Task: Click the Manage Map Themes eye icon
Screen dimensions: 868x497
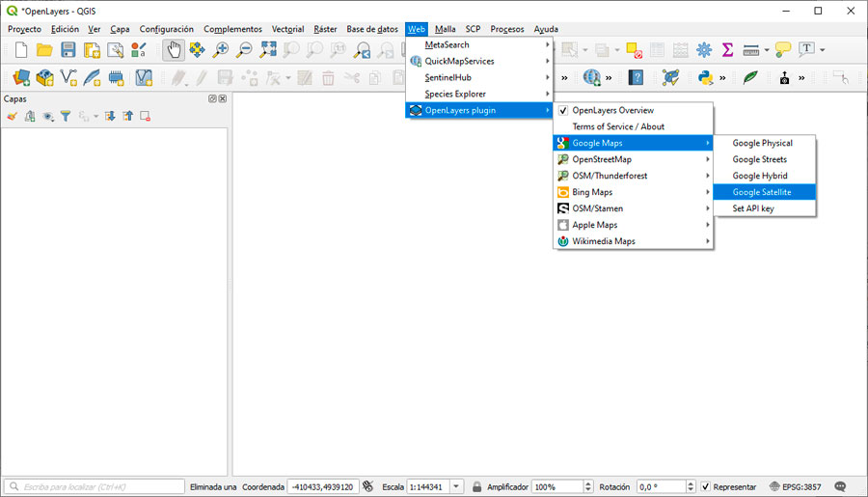Action: [x=48, y=116]
